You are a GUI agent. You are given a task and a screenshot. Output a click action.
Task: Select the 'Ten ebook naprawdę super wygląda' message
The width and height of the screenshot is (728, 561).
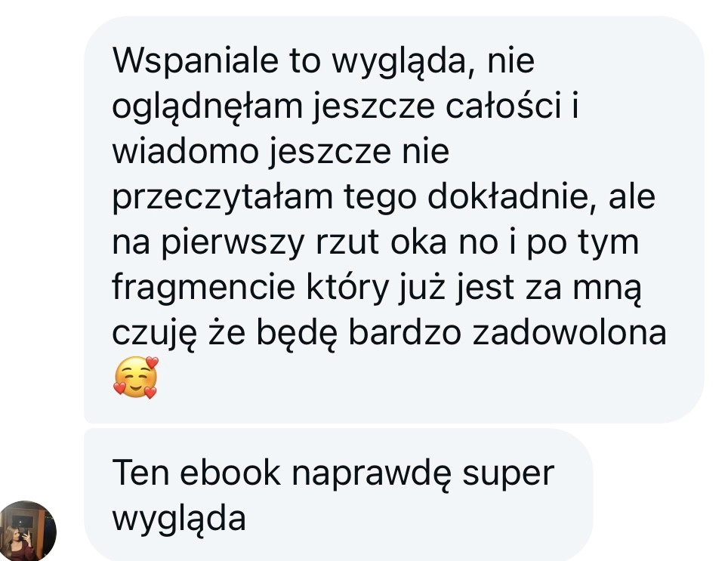pyautogui.click(x=338, y=495)
